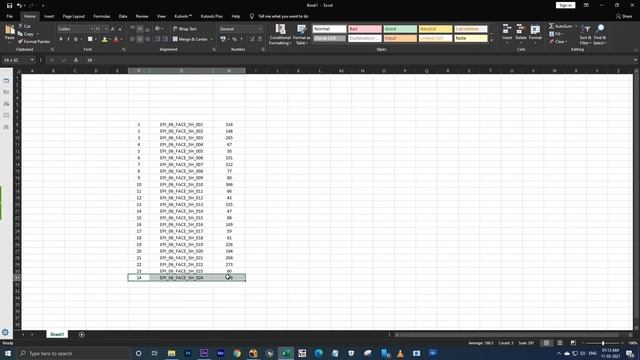Open the General number format dropdown

(x=260, y=29)
